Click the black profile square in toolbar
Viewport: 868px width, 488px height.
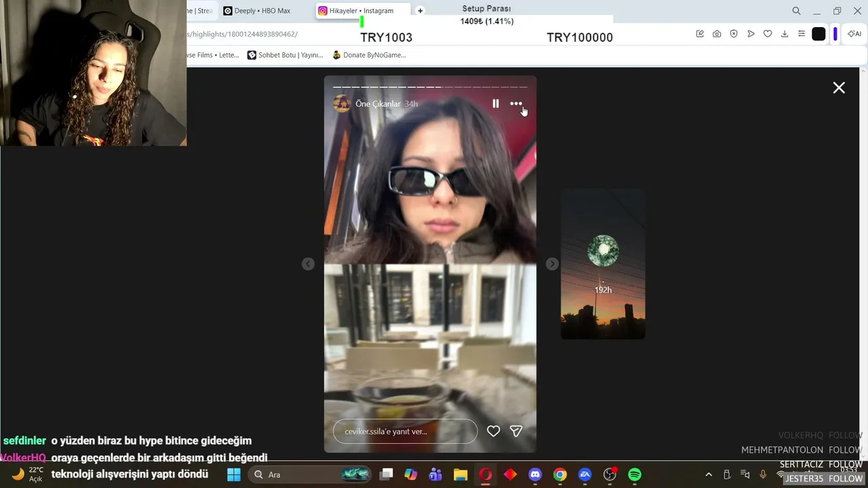point(819,34)
